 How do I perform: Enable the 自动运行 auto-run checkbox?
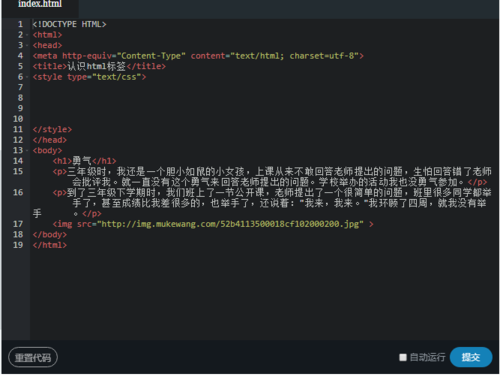[x=403, y=358]
